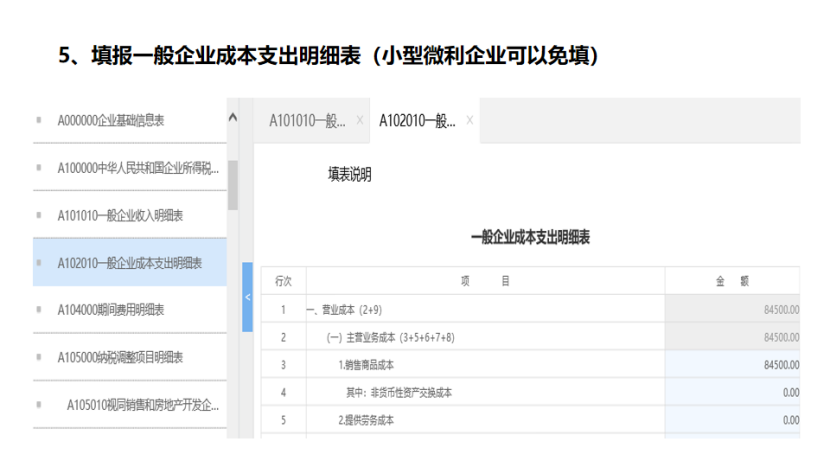831x468 pixels.
Task: Switch to the A101010 tab
Action: tap(306, 121)
